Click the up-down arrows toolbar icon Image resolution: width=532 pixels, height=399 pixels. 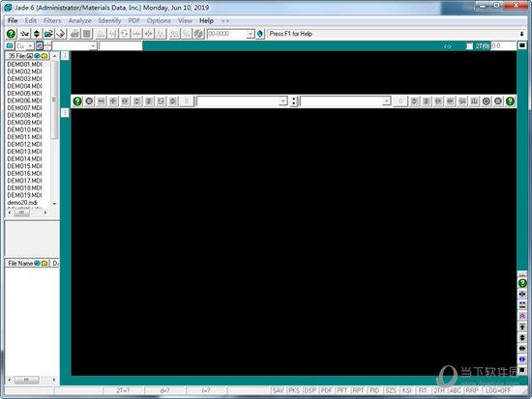[x=37, y=34]
